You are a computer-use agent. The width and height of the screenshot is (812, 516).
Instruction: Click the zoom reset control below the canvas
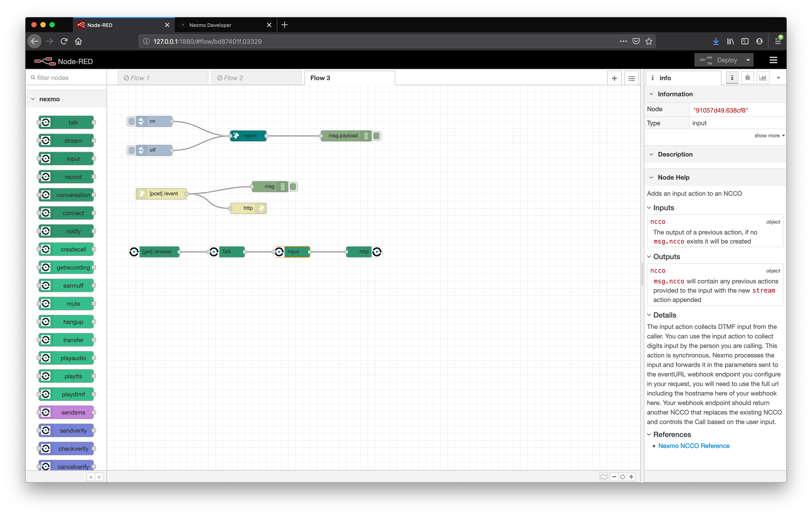tap(623, 477)
